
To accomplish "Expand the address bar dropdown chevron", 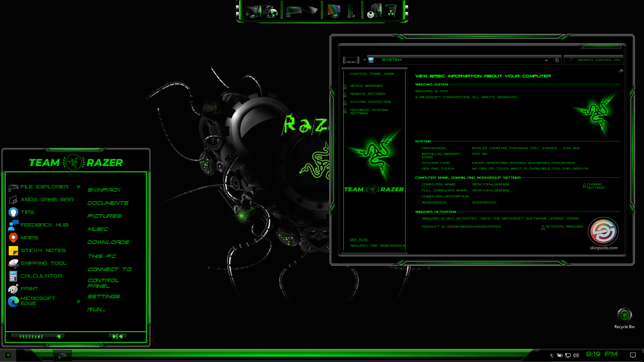I will [x=546, y=60].
